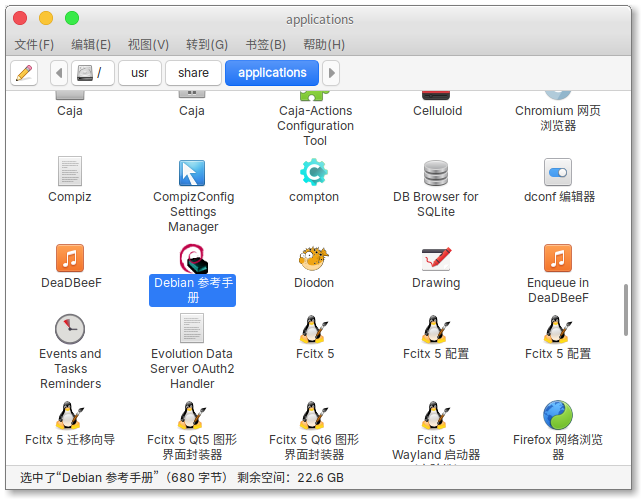This screenshot has height=499, width=641.
Task: Select the Enqueue in DeaDBeeF icon
Action: click(x=558, y=258)
